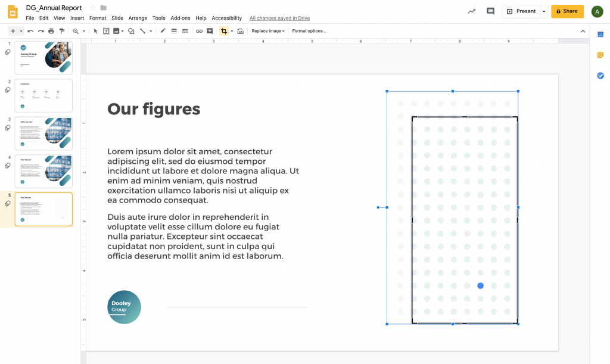Select slide 3 thumbnail in filmstrip

click(43, 134)
